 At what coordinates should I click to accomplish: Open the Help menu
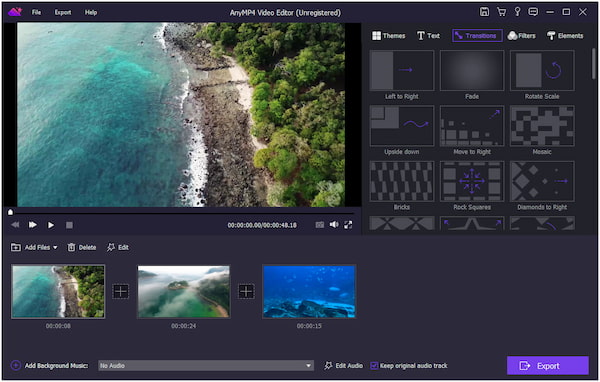pos(91,12)
